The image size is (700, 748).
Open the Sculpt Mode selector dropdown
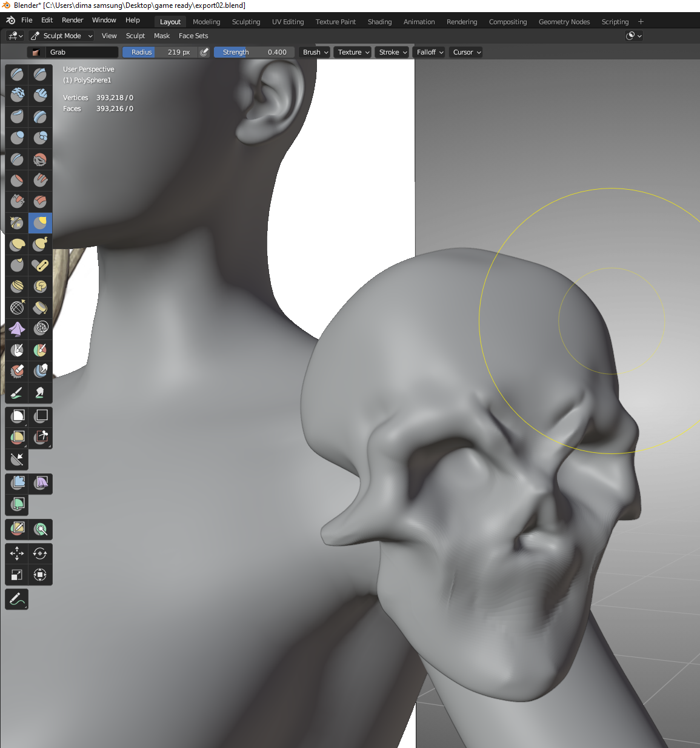click(61, 36)
